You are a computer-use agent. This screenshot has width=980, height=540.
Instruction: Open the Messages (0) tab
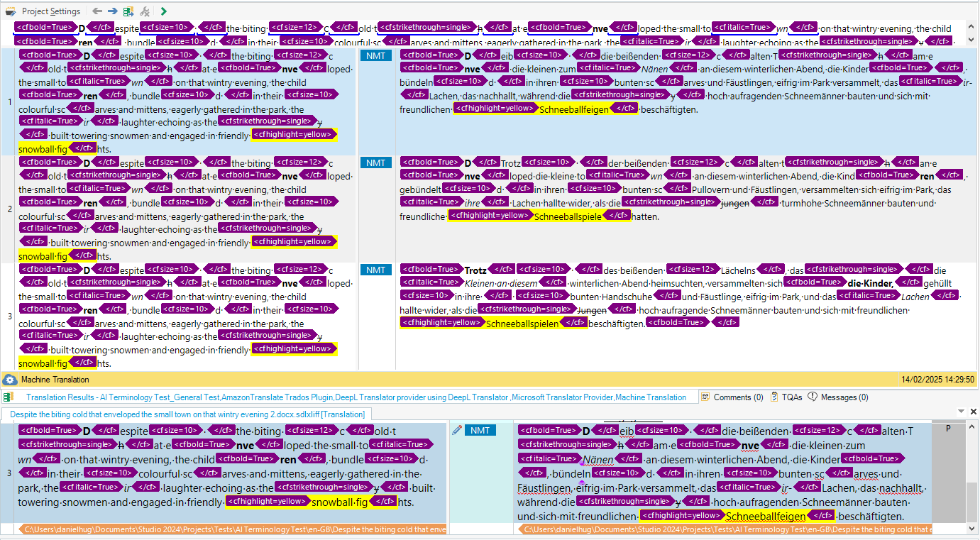click(x=838, y=397)
